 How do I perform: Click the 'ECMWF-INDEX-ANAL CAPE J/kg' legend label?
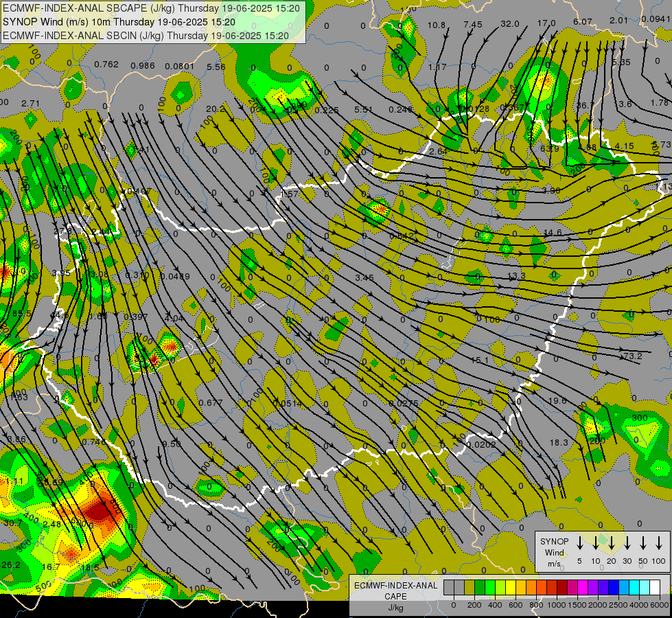tap(395, 597)
